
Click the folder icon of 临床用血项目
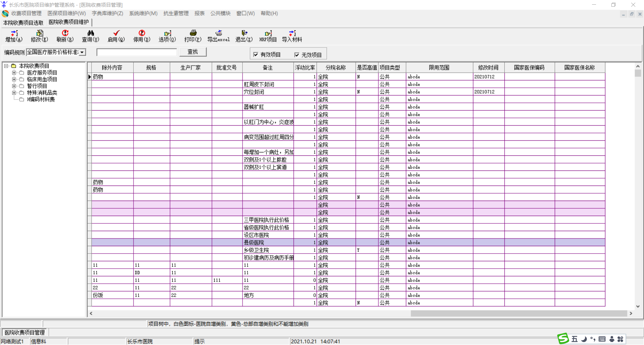[21, 79]
